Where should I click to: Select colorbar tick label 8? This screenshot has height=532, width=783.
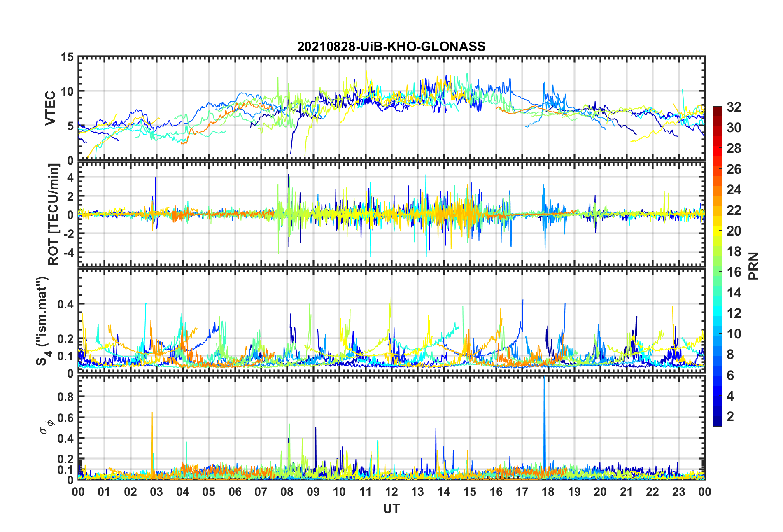730,355
